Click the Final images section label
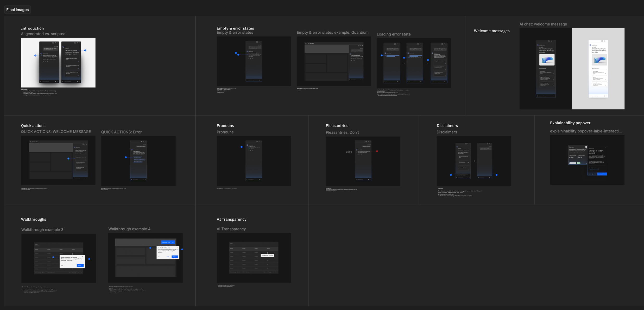This screenshot has height=310, width=644. click(17, 10)
